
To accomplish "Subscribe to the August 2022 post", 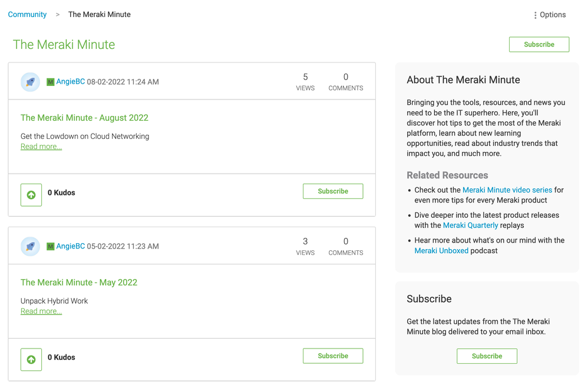I will pos(333,191).
